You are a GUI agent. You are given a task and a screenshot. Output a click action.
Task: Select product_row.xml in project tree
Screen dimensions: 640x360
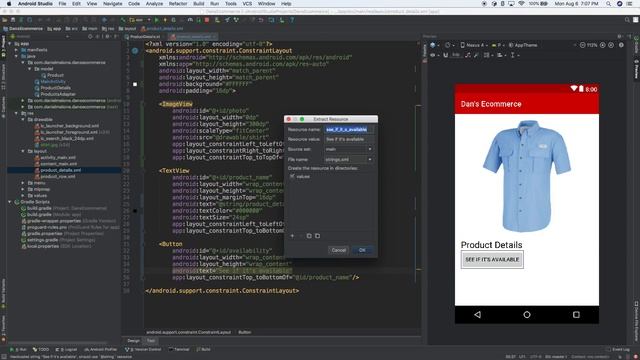[58, 177]
